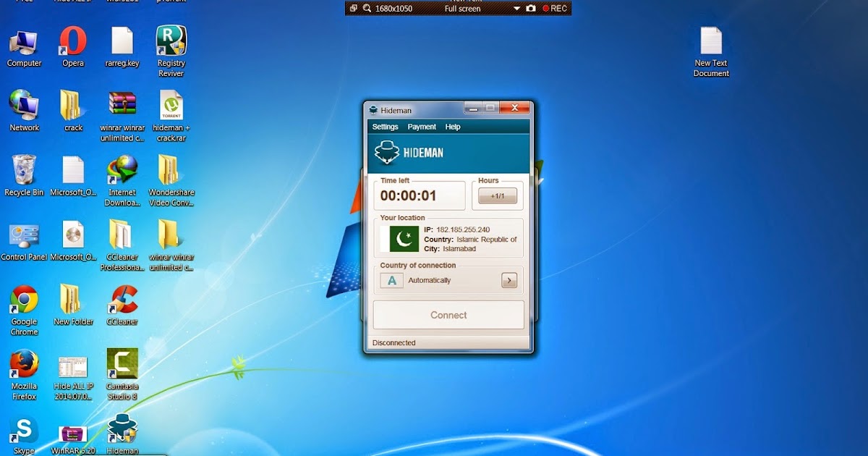Click the Pakistan flag in Your location
The image size is (868, 456).
coord(404,239)
